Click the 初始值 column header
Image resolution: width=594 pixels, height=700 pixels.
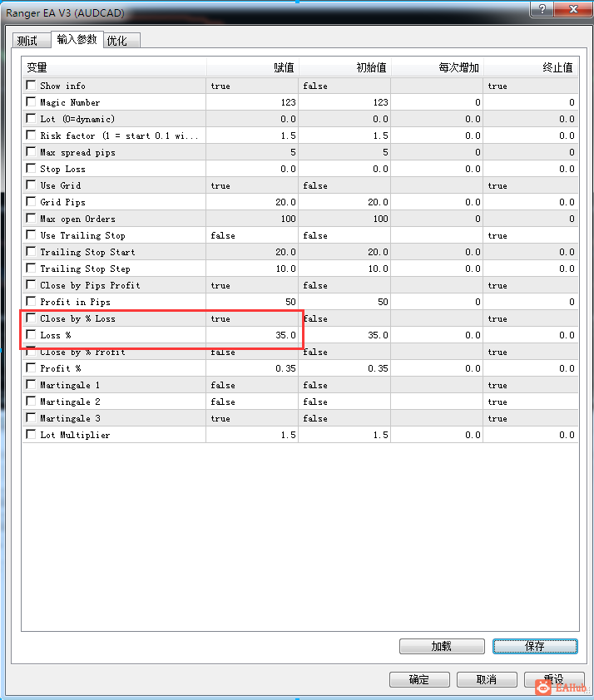coord(344,67)
